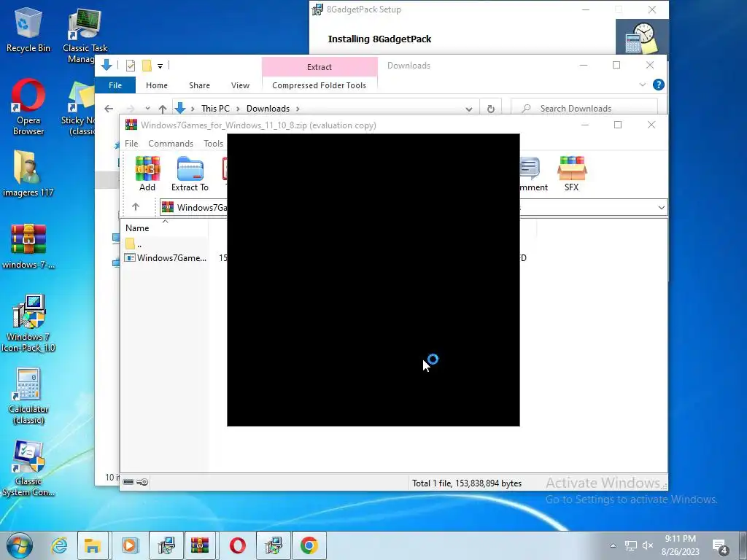747x560 pixels.
Task: Switch to View ribbon tab in Explorer
Action: (240, 85)
